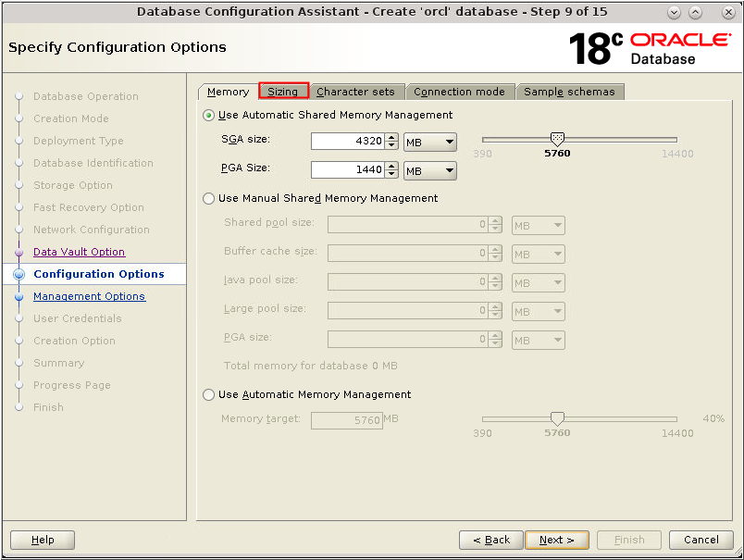Click the window minimize button in title bar
Image resolution: width=744 pixels, height=560 pixels.
(x=674, y=12)
